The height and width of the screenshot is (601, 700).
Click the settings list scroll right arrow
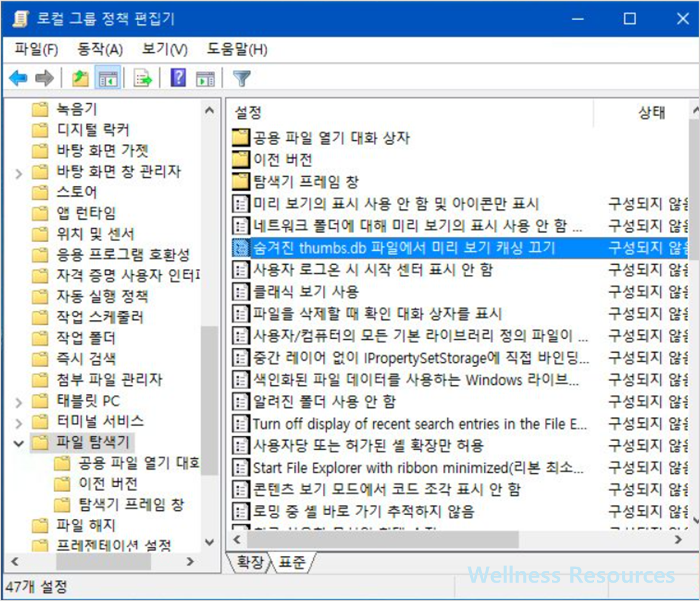678,539
